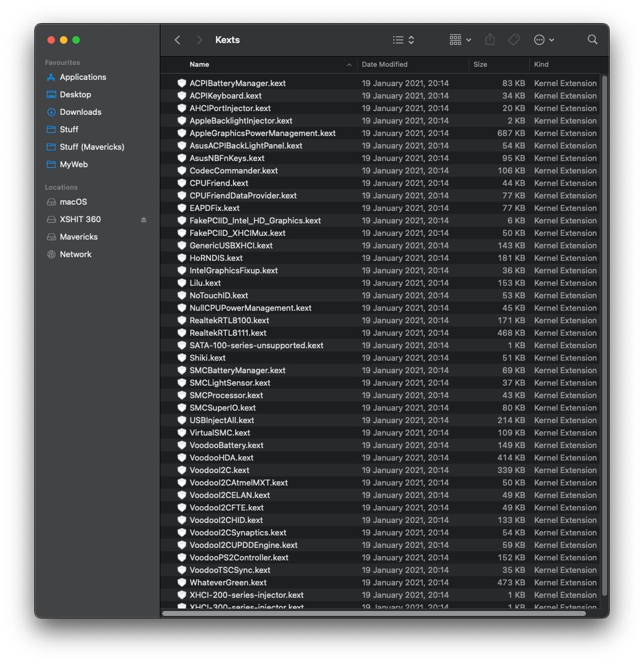The width and height of the screenshot is (644, 664).
Task: Click the VoodooHDA.kext file icon
Action: (182, 457)
